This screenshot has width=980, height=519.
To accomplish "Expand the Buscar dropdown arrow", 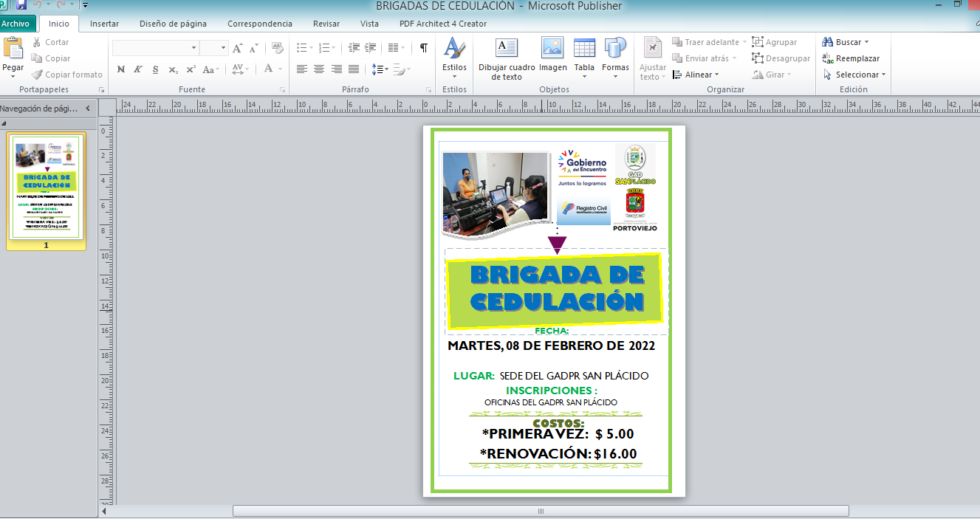I will (866, 42).
